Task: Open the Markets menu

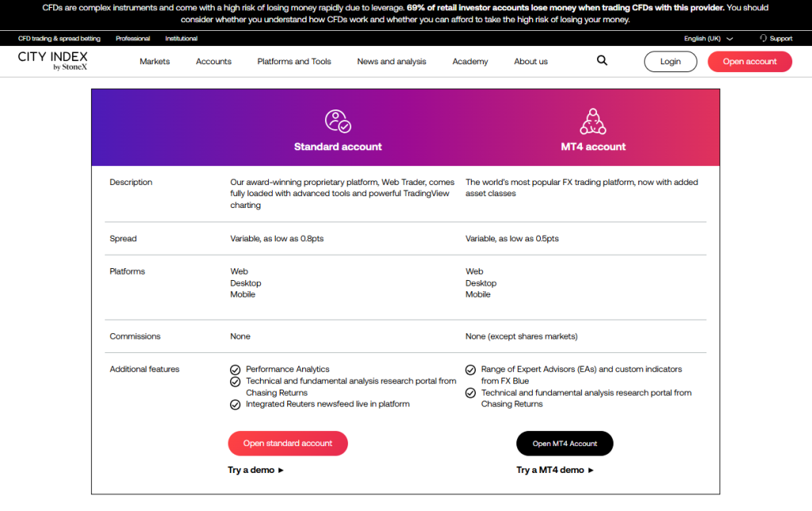Action: click(x=155, y=61)
